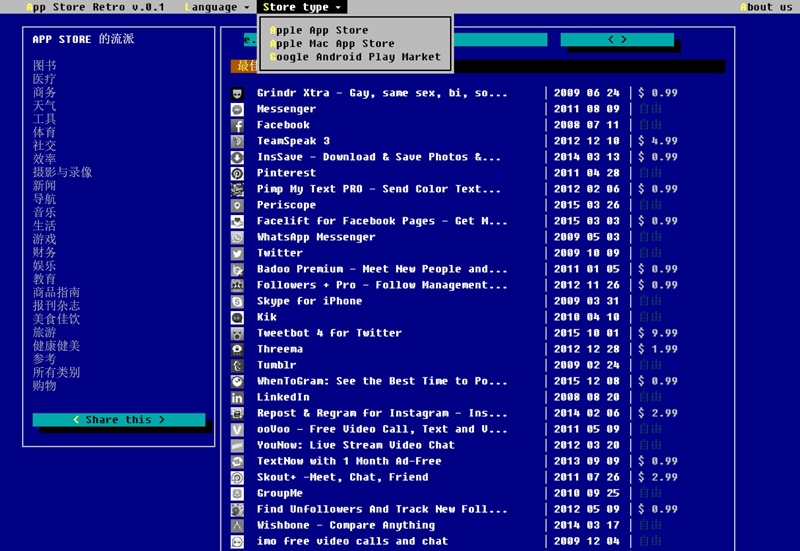Image resolution: width=800 pixels, height=551 pixels.
Task: Click the Skype for iPhone icon
Action: [237, 301]
